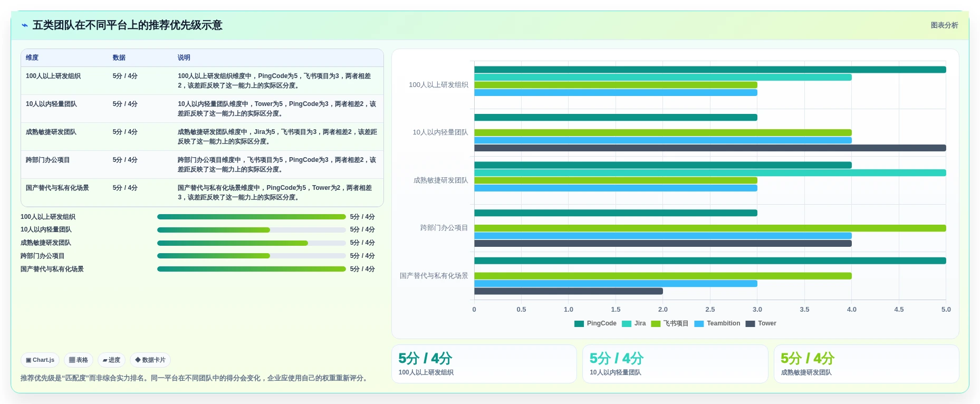
Task: Toggle 飞书项目 series via its legend swatch
Action: 656,324
